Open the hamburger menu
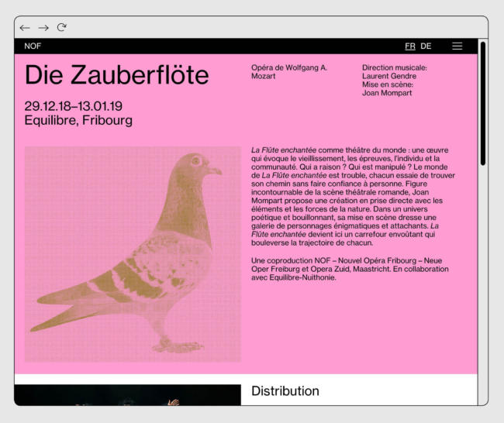The width and height of the screenshot is (504, 423). pos(457,46)
